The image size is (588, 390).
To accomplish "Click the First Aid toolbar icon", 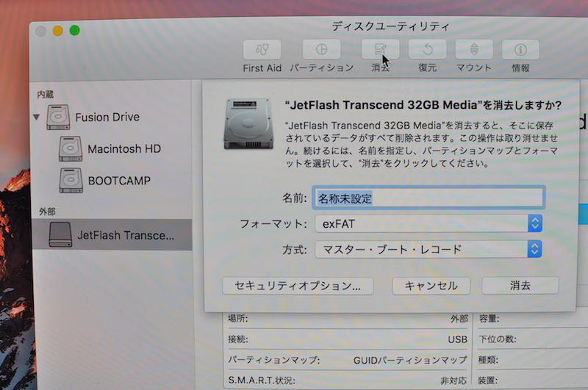I will tap(262, 49).
